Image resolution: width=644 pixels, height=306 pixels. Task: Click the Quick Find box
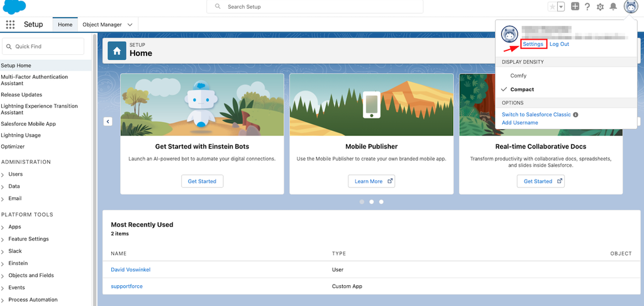tap(43, 47)
